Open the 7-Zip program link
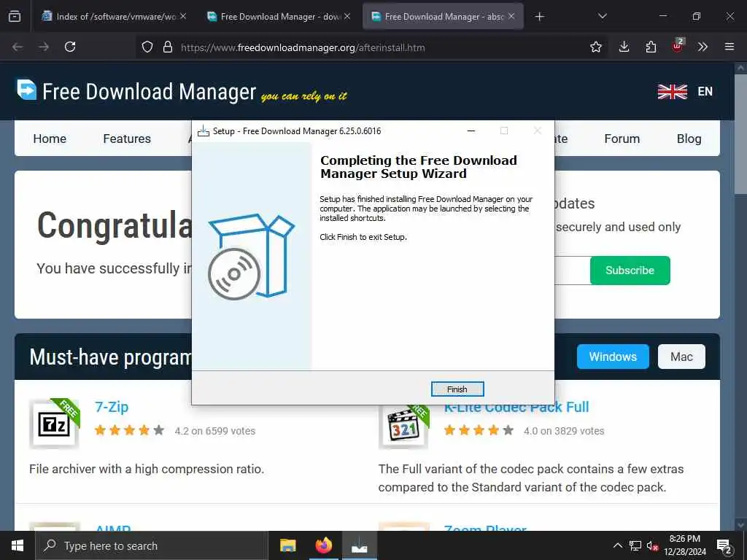The image size is (747, 560). [x=112, y=407]
